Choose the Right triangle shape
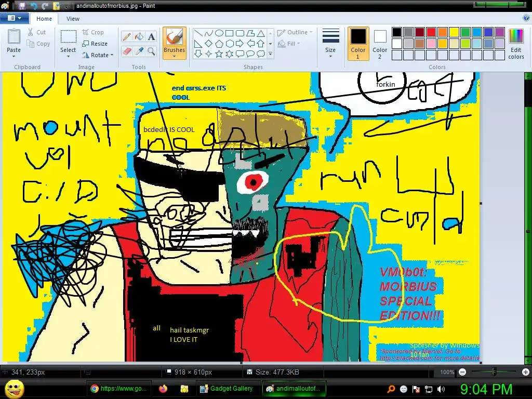532x399 pixels. pos(198,44)
